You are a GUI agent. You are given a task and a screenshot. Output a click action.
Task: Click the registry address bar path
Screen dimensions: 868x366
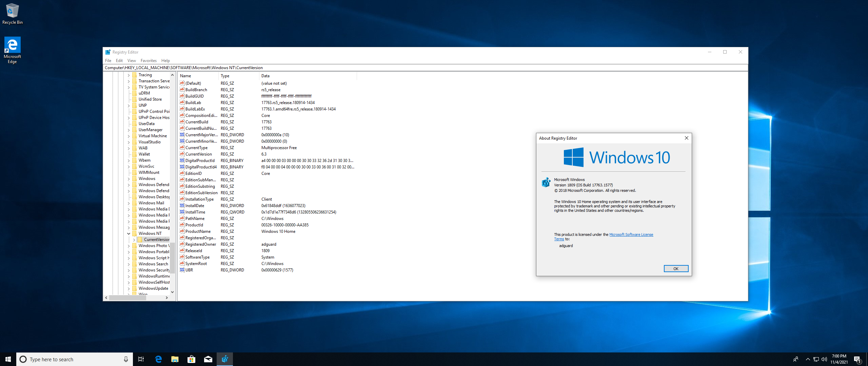tap(425, 68)
